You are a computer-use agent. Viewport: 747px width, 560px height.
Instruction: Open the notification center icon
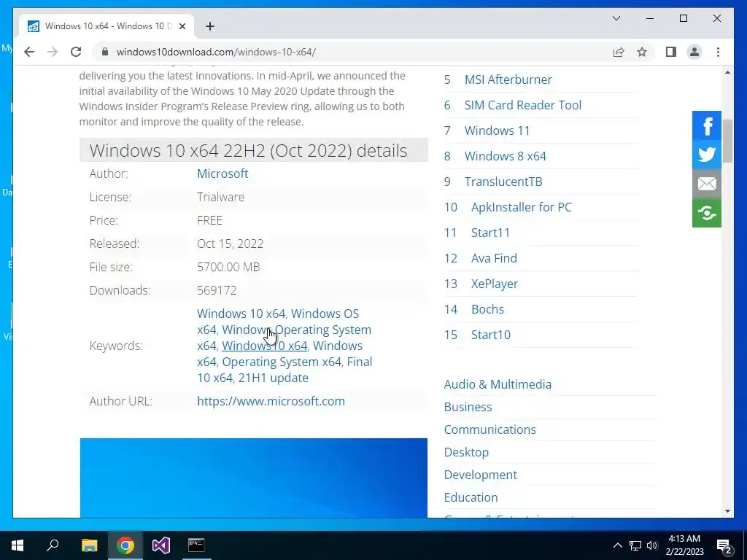(724, 545)
